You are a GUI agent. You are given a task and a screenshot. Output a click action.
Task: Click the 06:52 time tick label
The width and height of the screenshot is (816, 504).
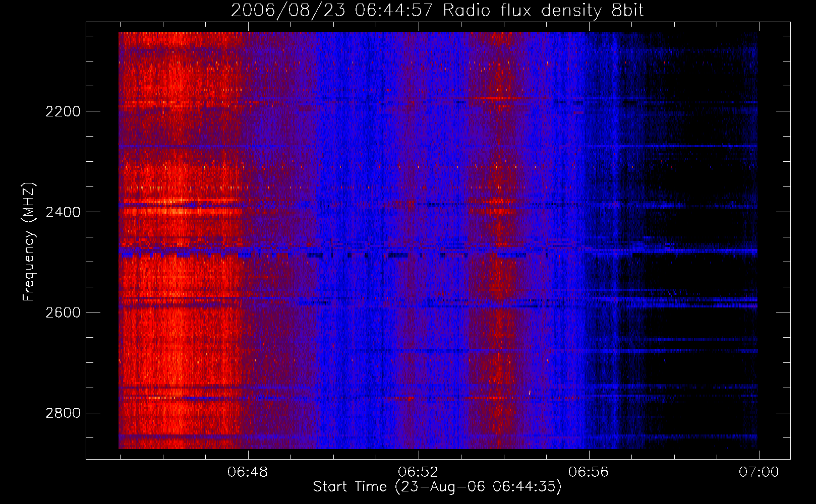418,472
